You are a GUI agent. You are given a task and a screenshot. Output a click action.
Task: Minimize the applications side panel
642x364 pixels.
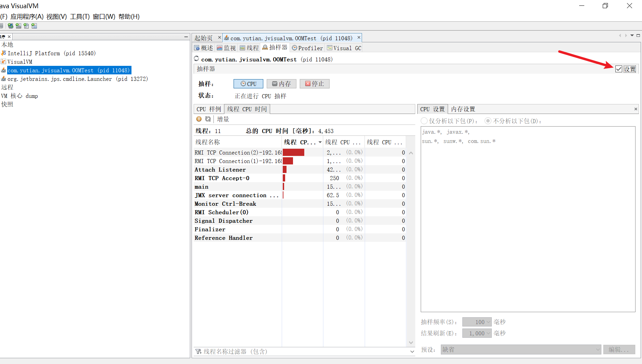186,37
